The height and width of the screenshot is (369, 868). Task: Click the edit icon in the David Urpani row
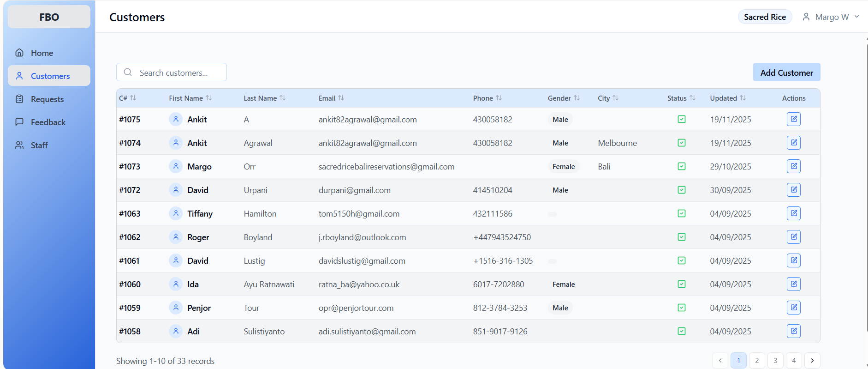click(x=793, y=190)
